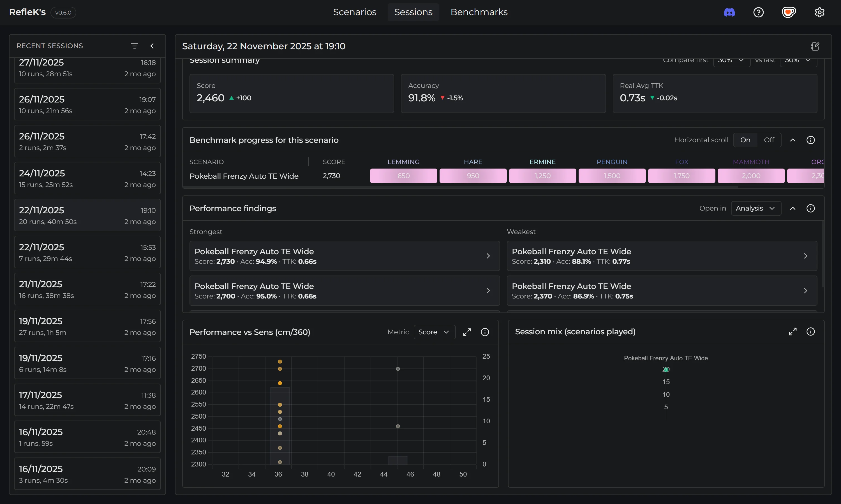Click the edit session notes icon
841x504 pixels.
(815, 46)
